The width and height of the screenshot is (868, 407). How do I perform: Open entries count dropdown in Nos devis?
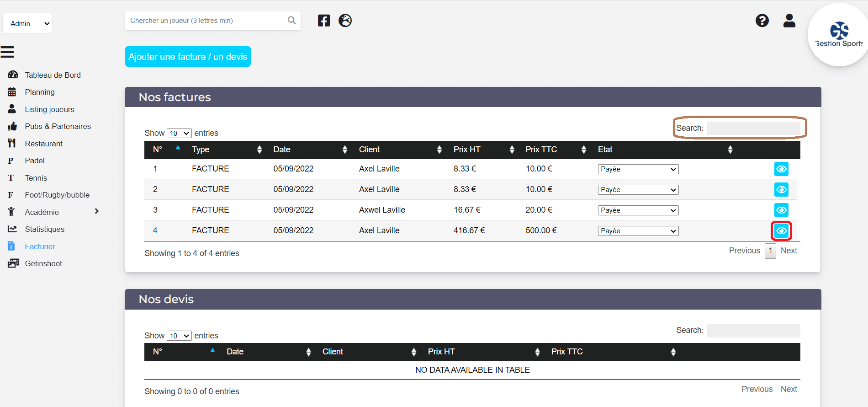179,336
